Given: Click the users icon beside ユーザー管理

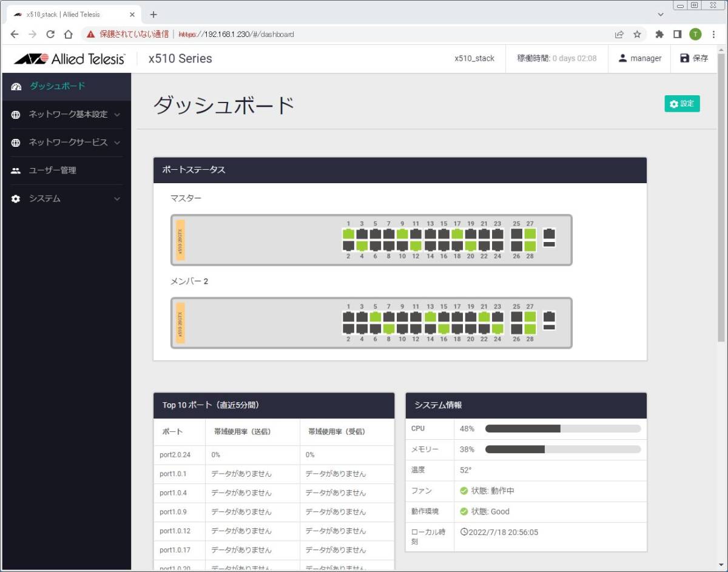Looking at the screenshot, I should [16, 170].
